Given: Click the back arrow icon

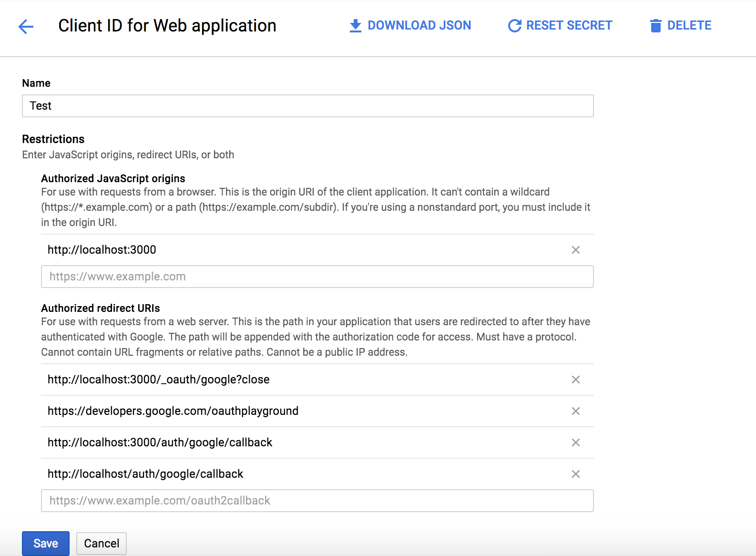Looking at the screenshot, I should coord(26,27).
